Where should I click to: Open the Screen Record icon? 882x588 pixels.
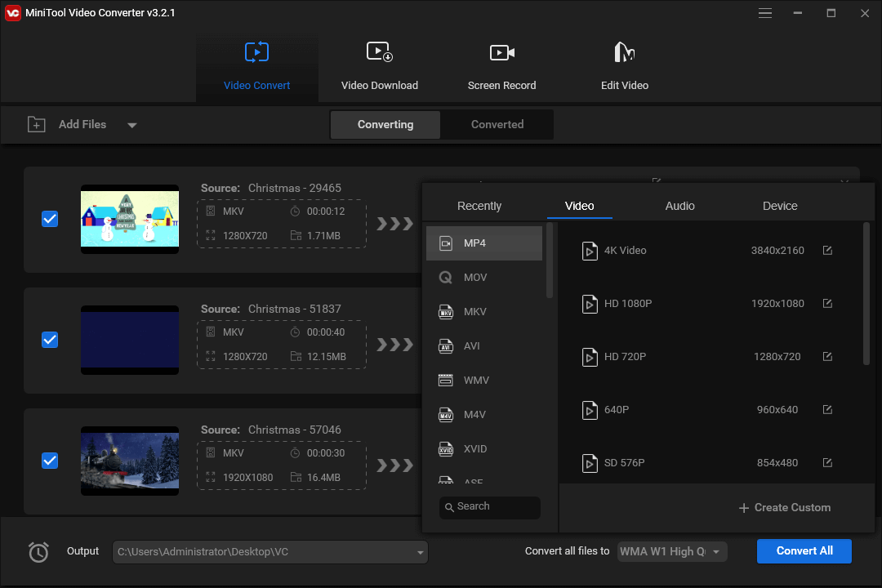(501, 52)
